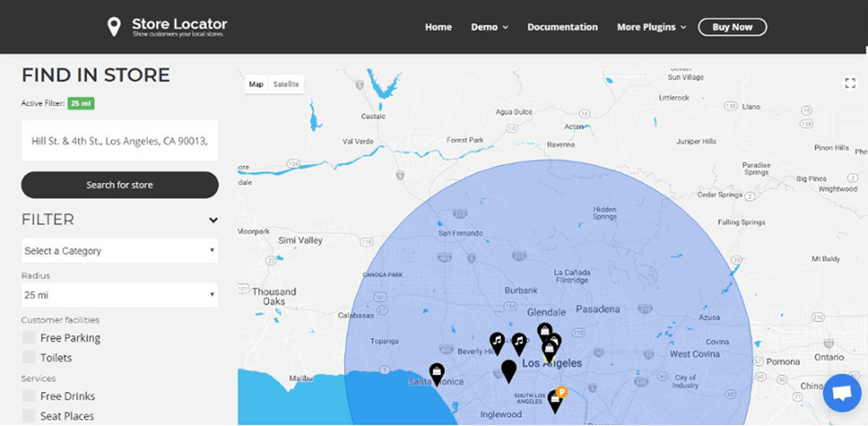Click the topmost shopping bag marker near Glendale
The height and width of the screenshot is (426, 868).
pos(545,333)
